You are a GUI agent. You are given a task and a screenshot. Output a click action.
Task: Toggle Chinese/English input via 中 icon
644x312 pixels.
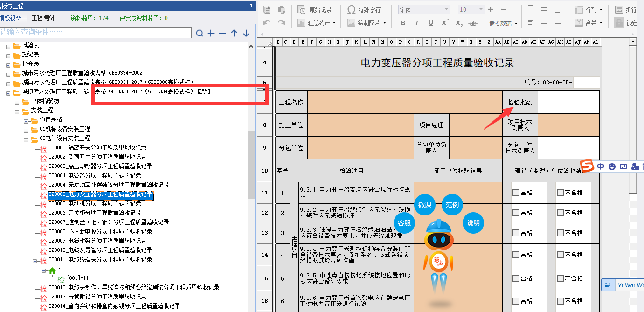[x=600, y=166]
